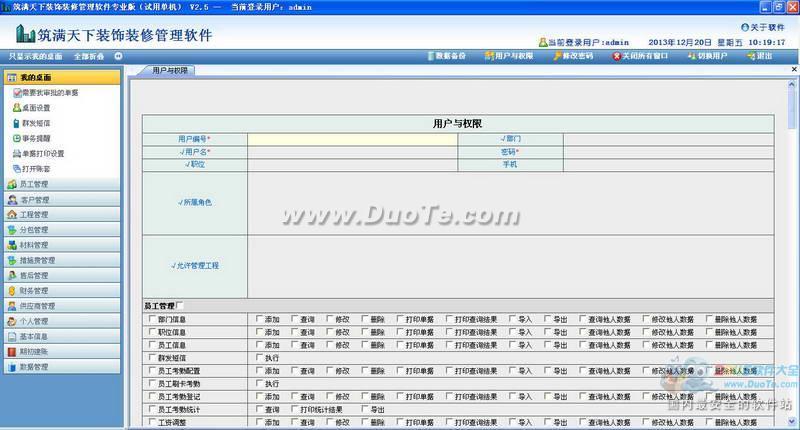Expand 客户管理 sidebar section

click(62, 199)
